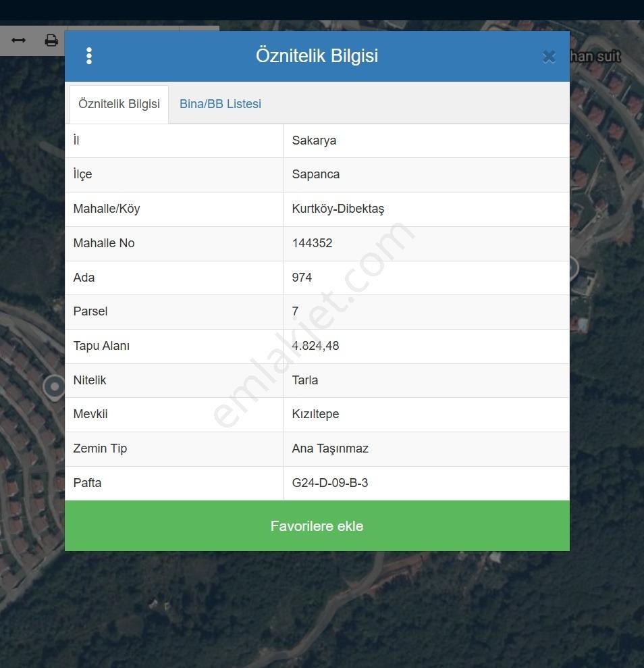Screen dimensions: 644x668
Task: Click the Zemin Tip row label
Action: pos(100,448)
